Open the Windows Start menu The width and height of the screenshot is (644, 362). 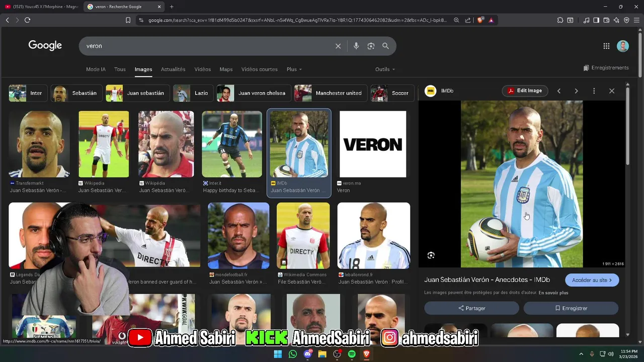pyautogui.click(x=278, y=354)
